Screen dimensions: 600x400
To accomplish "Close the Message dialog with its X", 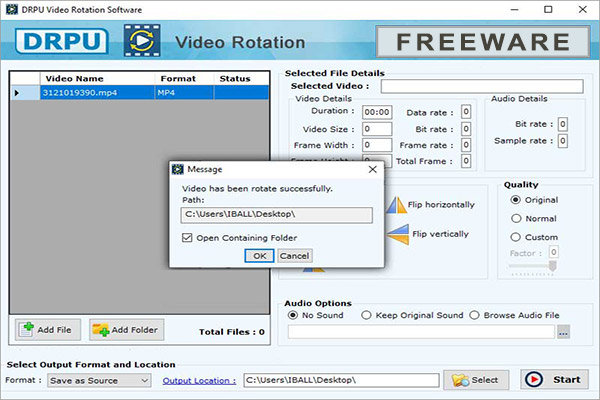I will [372, 169].
